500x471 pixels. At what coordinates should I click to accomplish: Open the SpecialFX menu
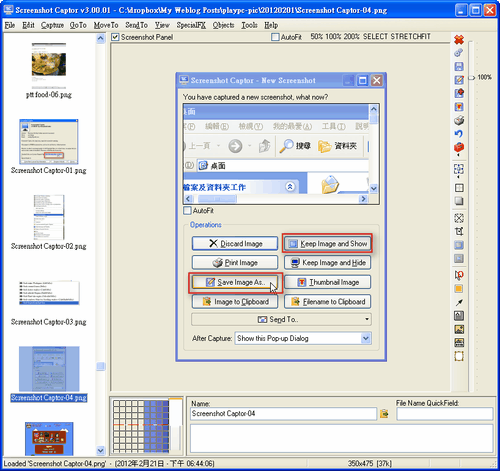point(191,25)
